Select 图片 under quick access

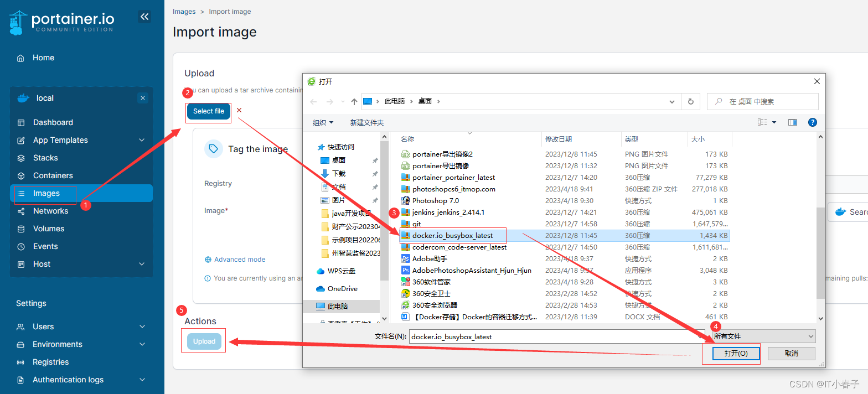point(339,200)
